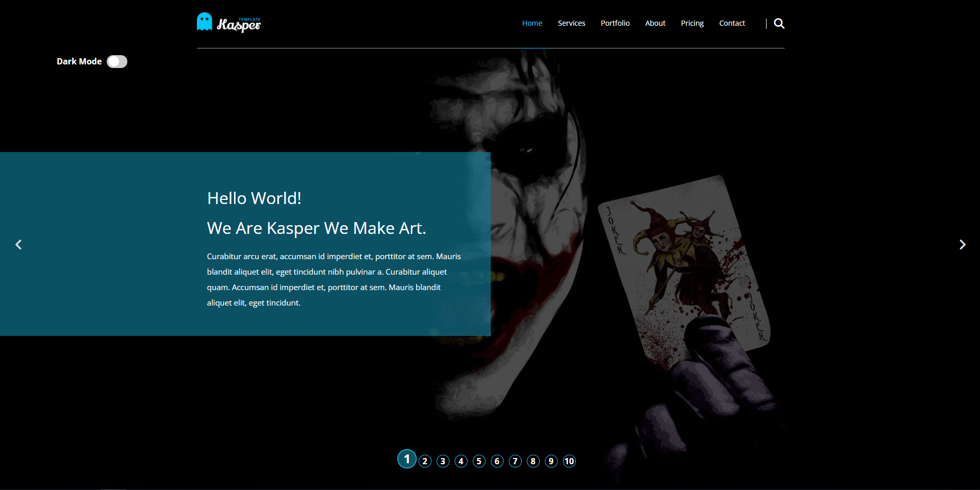Visit the About page
The height and width of the screenshot is (490, 980).
pos(655,23)
